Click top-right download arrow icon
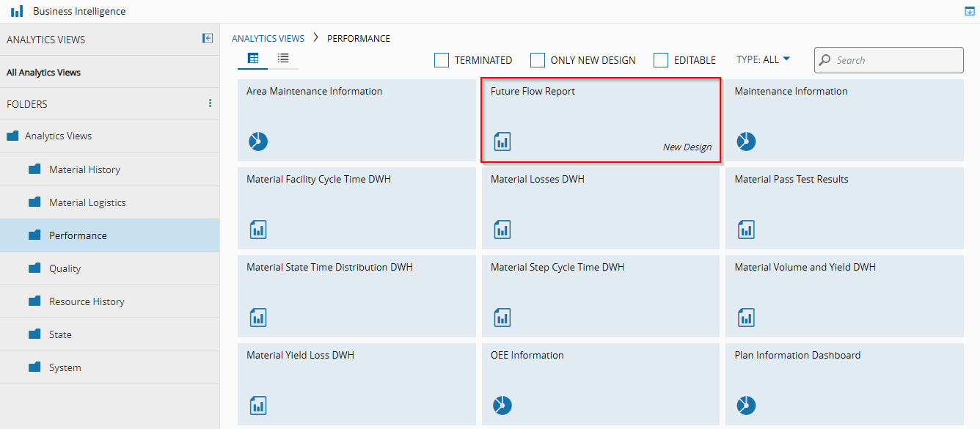This screenshot has width=980, height=429. tap(970, 11)
